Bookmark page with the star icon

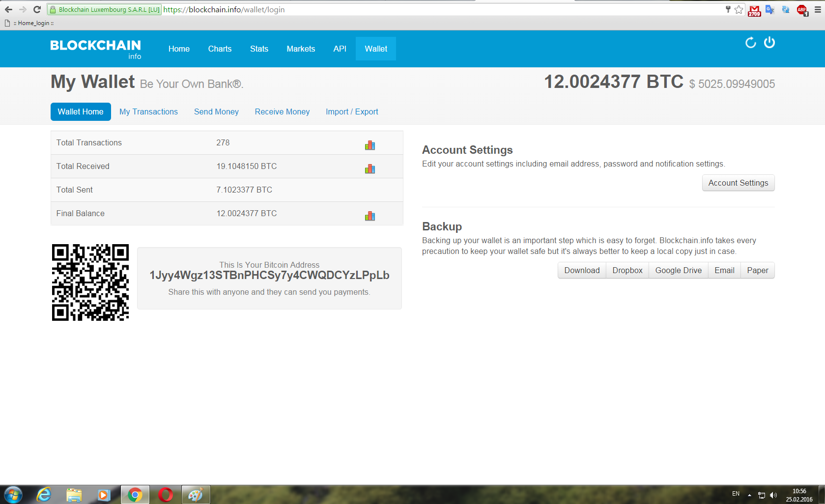[x=739, y=9]
